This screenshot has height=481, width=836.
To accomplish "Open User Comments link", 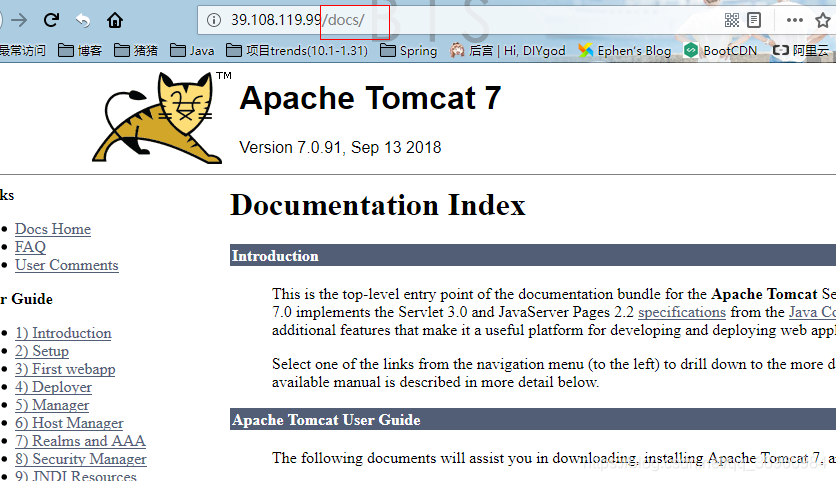I will click(67, 265).
